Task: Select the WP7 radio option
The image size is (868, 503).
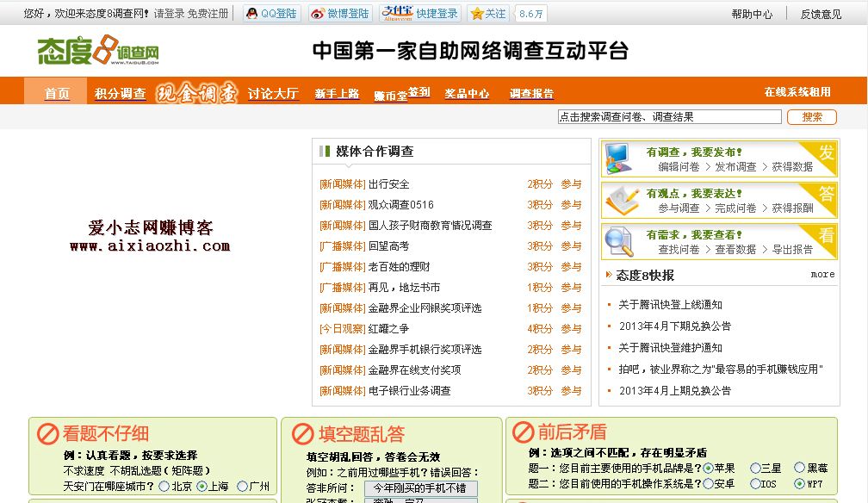Action: 799,483
